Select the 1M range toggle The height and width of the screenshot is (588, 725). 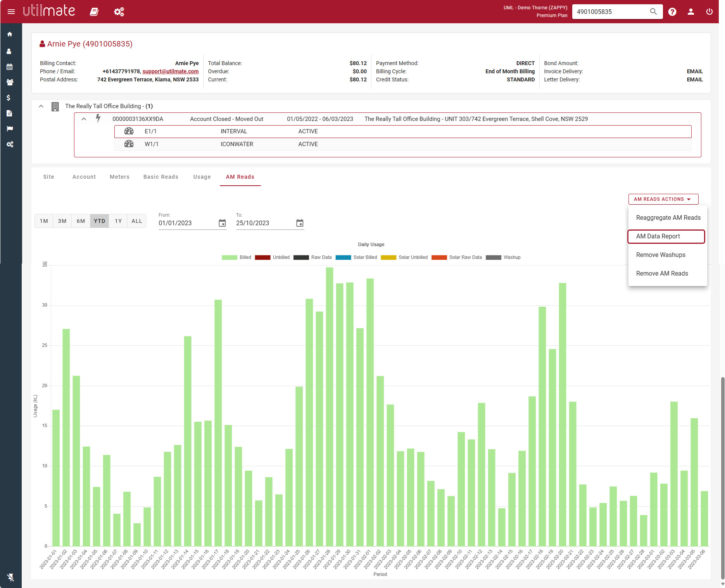pos(44,221)
